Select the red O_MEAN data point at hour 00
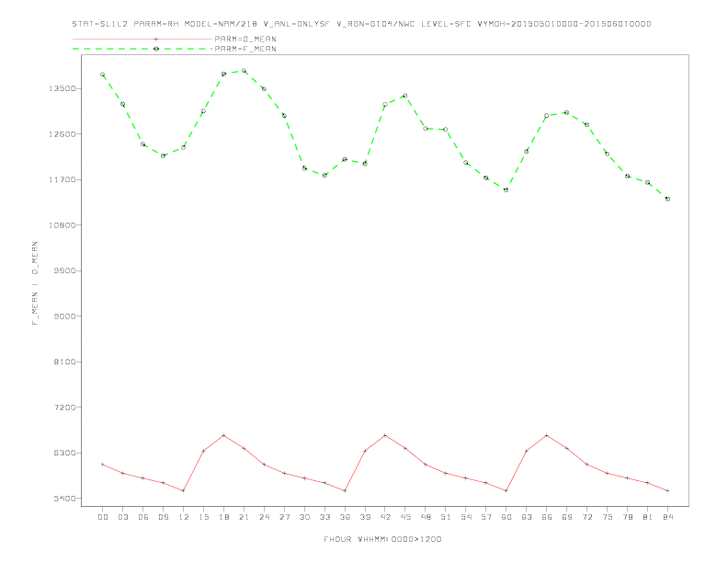The width and height of the screenshot is (728, 563). pos(103,465)
